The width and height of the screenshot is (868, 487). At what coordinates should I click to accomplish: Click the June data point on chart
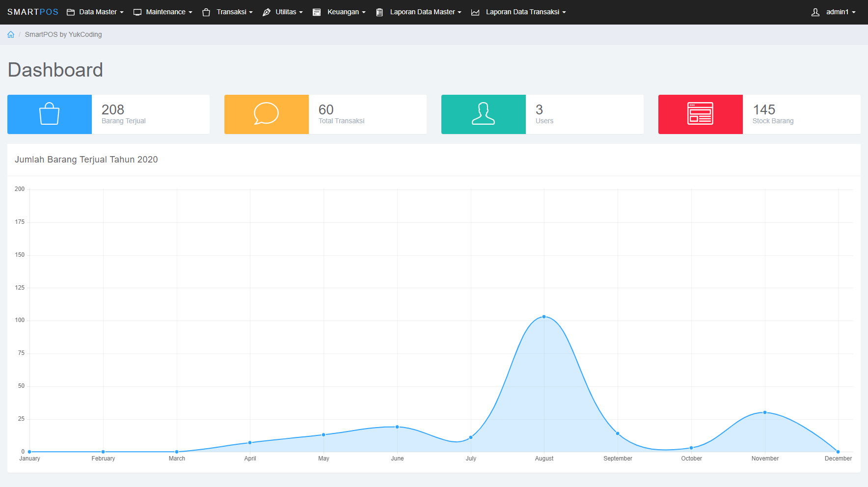[397, 427]
